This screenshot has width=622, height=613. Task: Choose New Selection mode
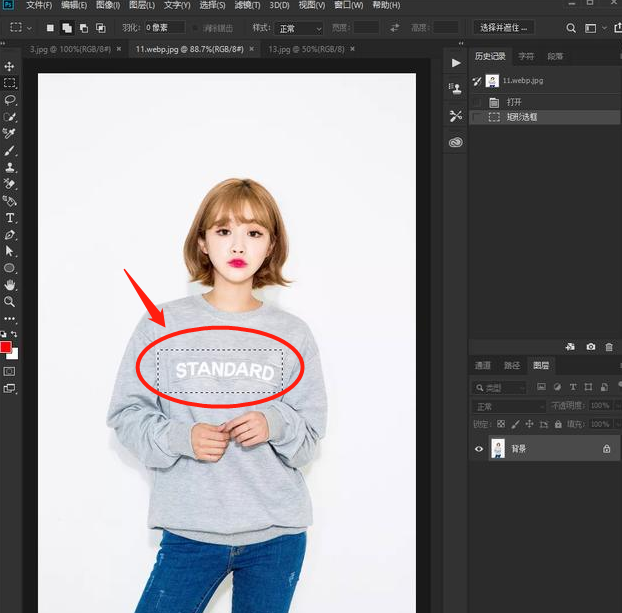[x=50, y=28]
